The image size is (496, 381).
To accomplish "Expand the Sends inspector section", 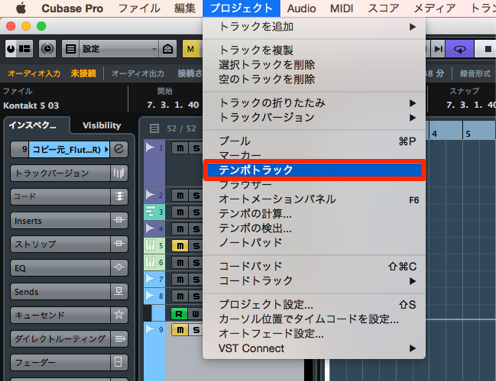I will tap(60, 291).
